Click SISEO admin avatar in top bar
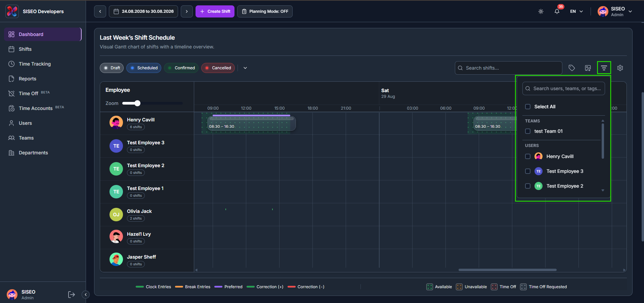Image resolution: width=644 pixels, height=303 pixels. click(x=603, y=11)
